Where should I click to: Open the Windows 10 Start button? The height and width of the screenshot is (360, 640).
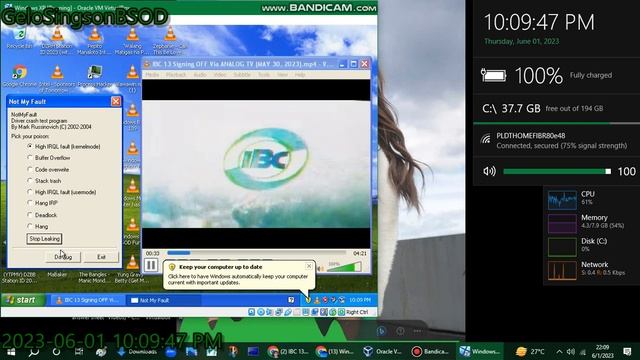coord(11,351)
